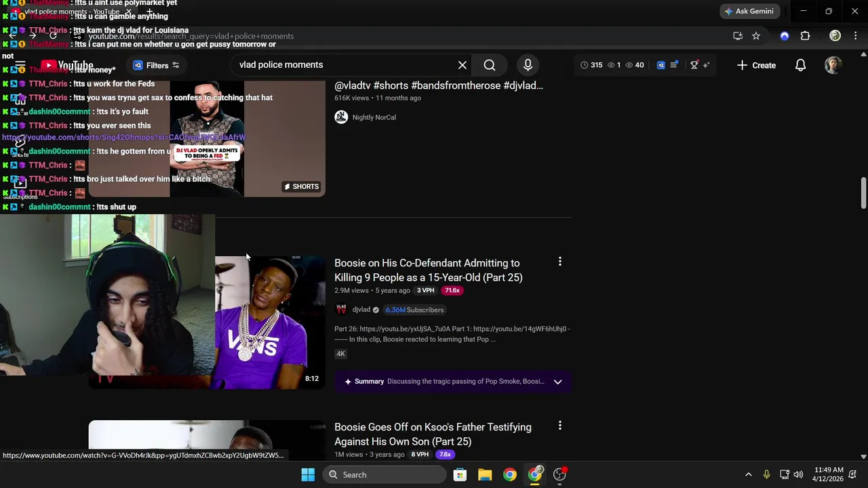The width and height of the screenshot is (868, 488).
Task: Open YouTube notifications bell
Action: point(800,65)
